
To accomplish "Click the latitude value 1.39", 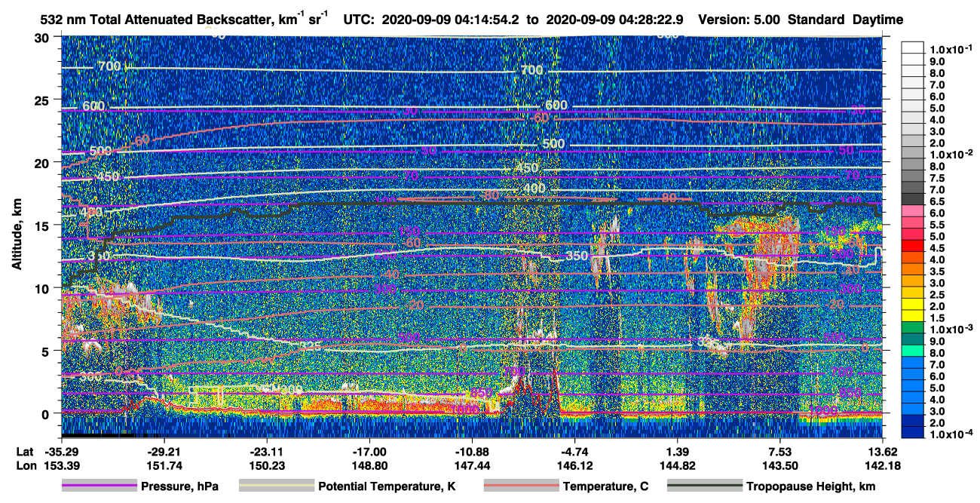I will pos(678,451).
